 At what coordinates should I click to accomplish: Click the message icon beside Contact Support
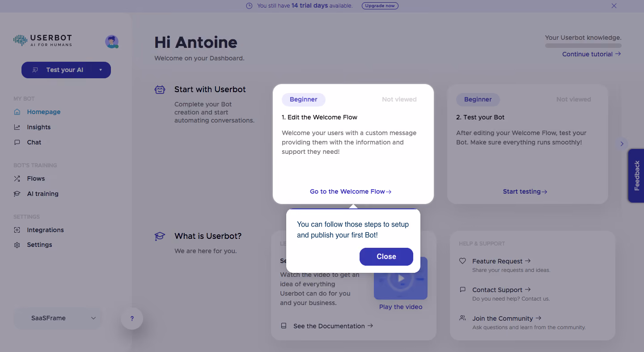coord(462,289)
